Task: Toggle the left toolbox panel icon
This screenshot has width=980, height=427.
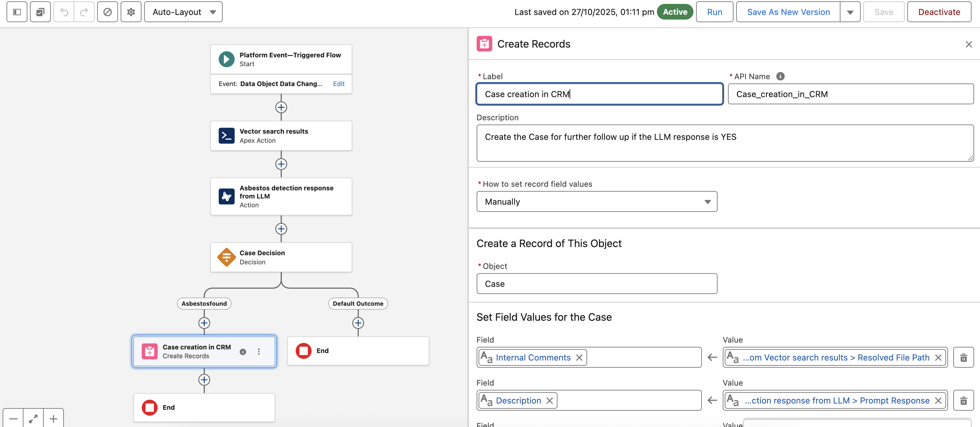Action: (x=17, y=12)
